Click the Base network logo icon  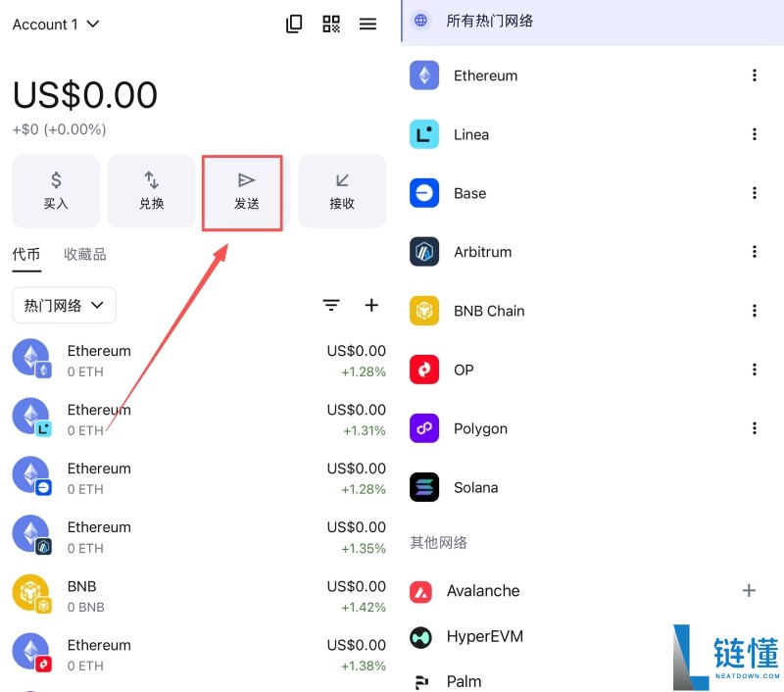[x=424, y=193]
